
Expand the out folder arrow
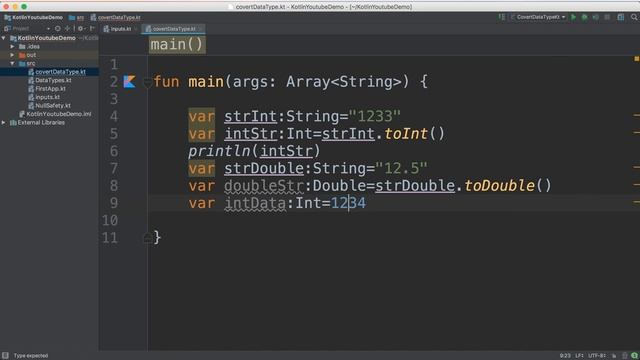(12, 55)
